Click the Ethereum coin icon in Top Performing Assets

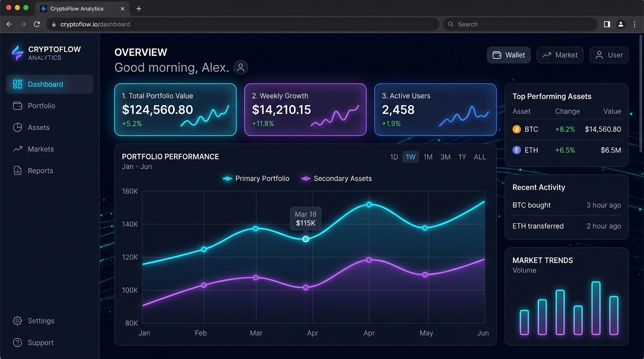tap(517, 150)
